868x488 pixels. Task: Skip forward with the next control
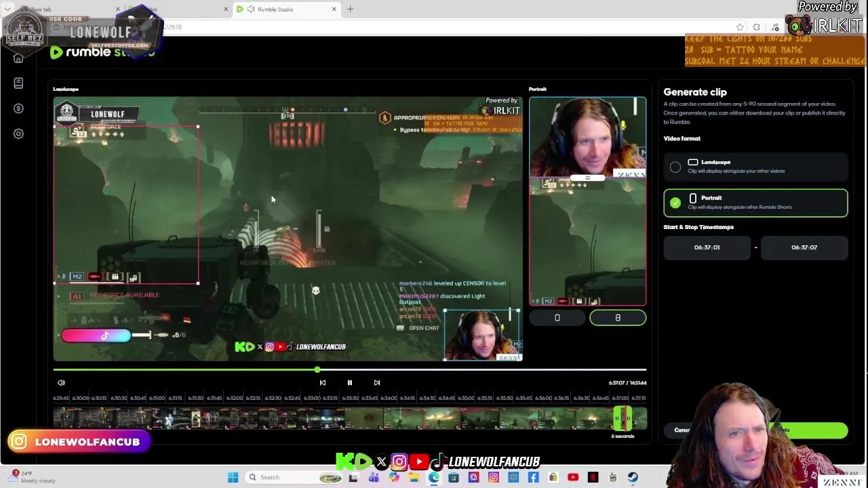[377, 383]
